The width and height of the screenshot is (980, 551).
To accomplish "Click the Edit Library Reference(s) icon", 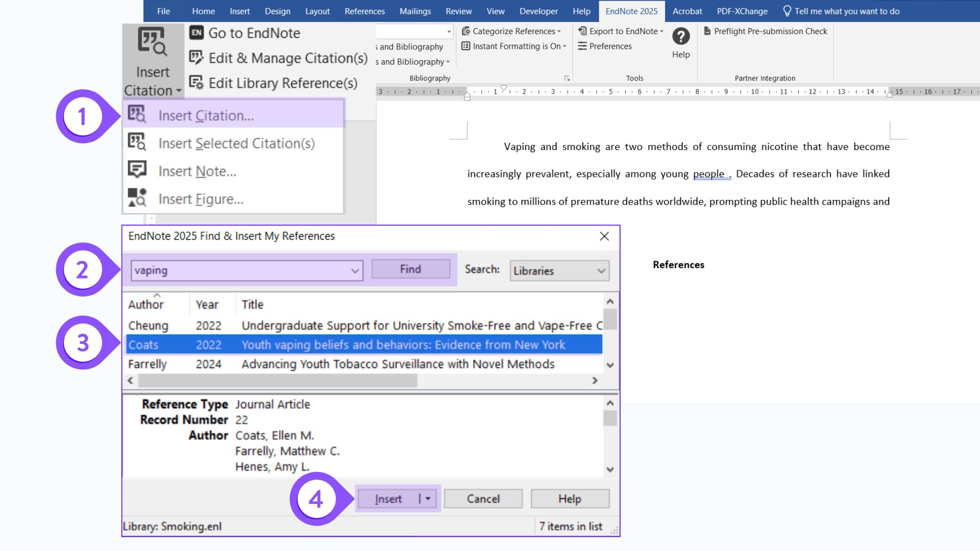I will point(196,83).
